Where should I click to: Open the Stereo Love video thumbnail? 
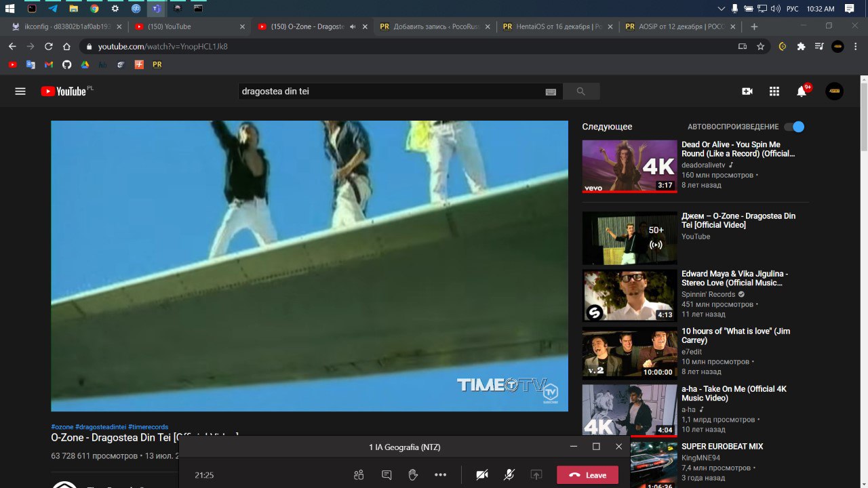(x=630, y=296)
